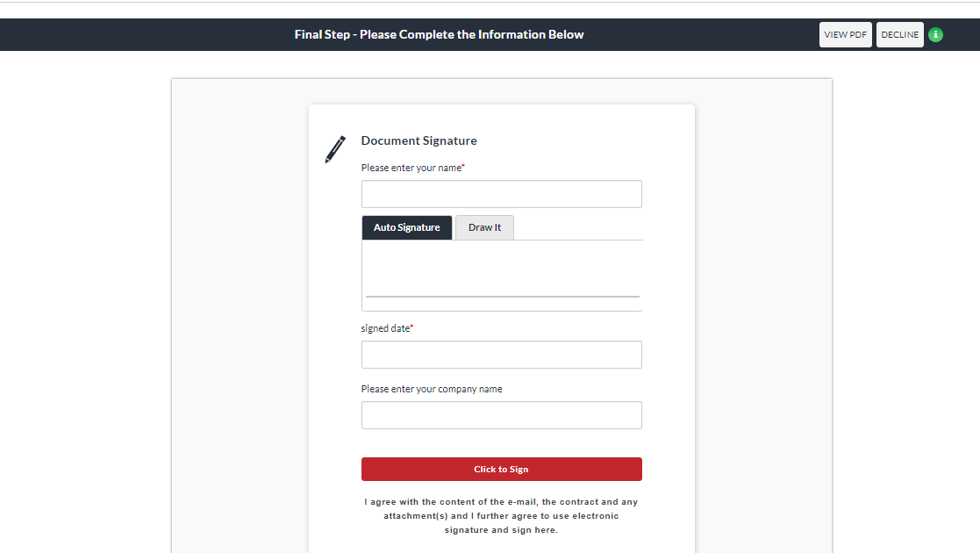Click the electronic signature agreement text
Screen dimensions: 980x553
point(501,516)
